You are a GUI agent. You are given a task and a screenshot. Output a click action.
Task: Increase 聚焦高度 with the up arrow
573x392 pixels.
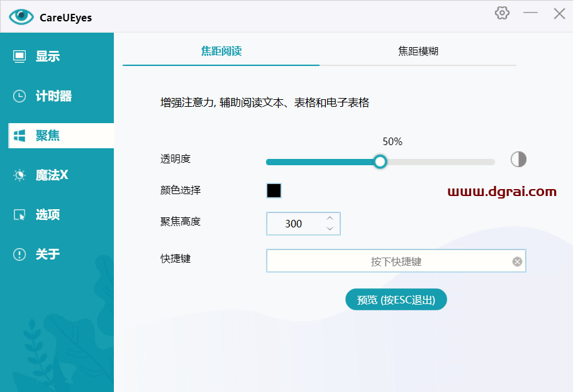point(330,218)
